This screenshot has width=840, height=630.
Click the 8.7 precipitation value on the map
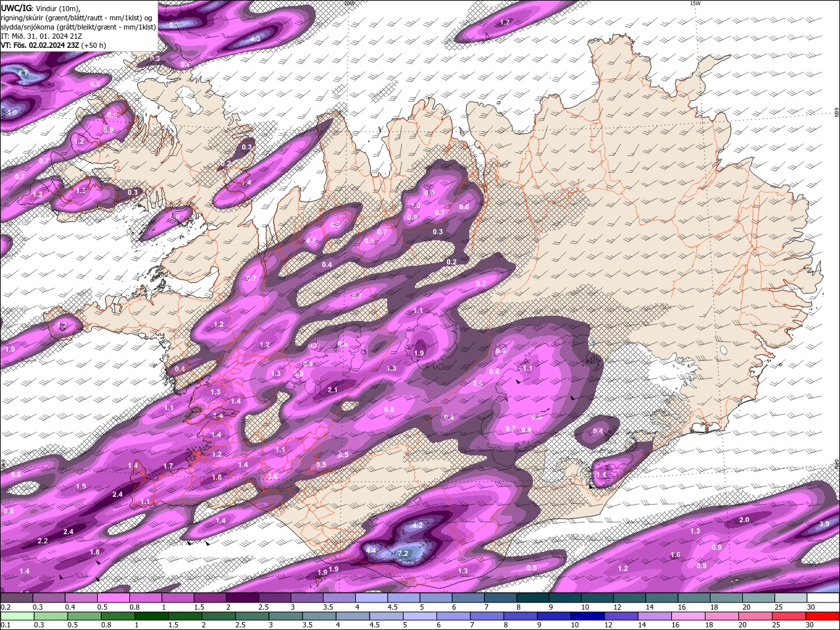pos(23,73)
